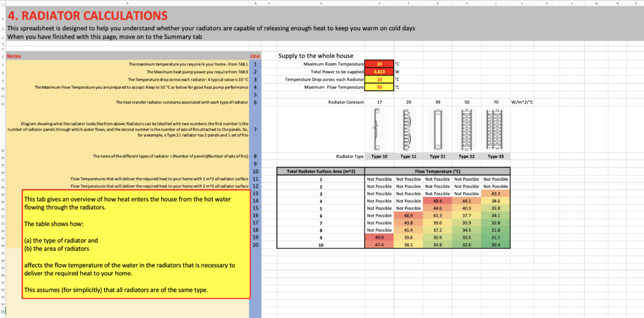644x318 pixels.
Task: Select the 41.4 flow temperature cell
Action: pos(408,230)
